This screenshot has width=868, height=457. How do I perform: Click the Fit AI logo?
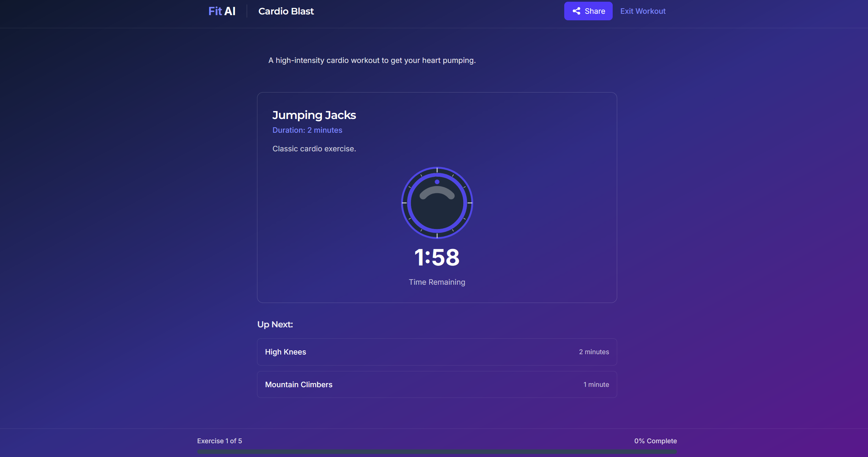222,11
